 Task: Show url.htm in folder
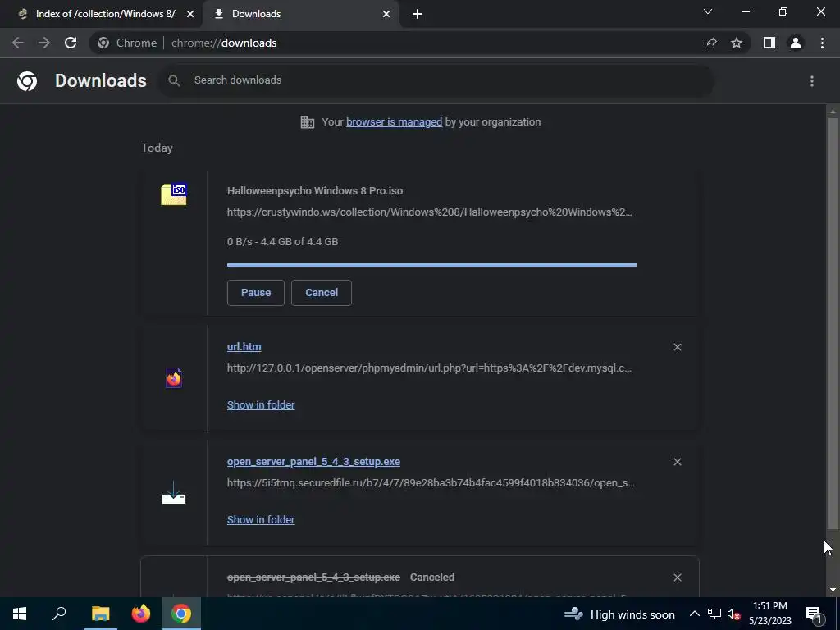tap(261, 405)
